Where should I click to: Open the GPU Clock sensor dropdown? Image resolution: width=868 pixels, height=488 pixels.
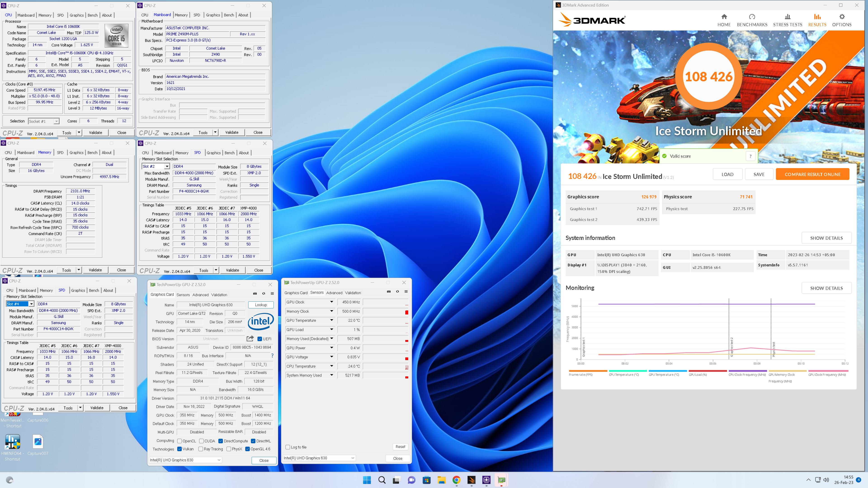coord(332,302)
